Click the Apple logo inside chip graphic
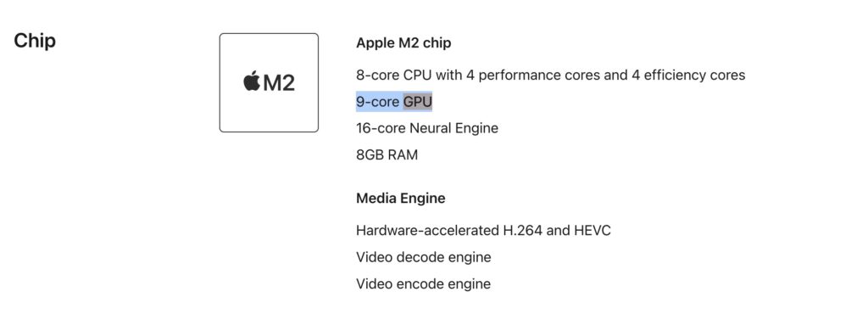The width and height of the screenshot is (868, 325). (x=251, y=81)
